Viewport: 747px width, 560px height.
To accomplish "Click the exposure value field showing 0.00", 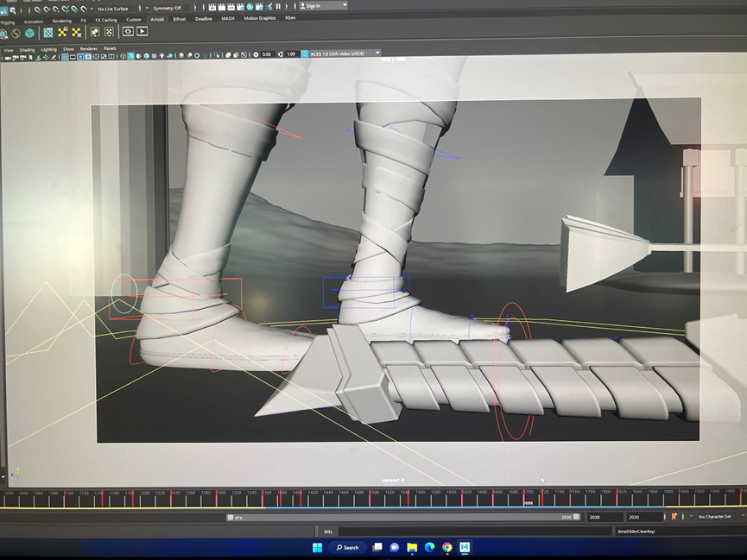I will click(x=267, y=54).
